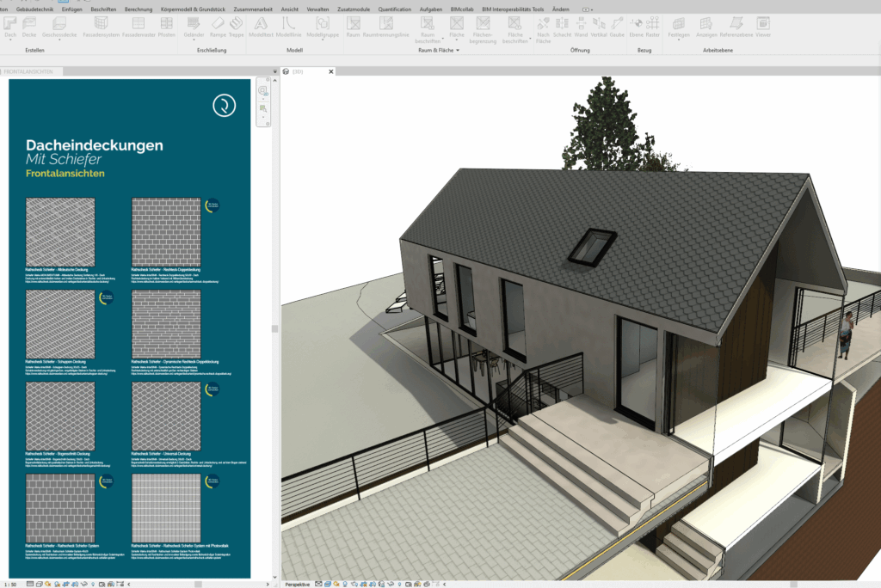Image resolution: width=881 pixels, height=588 pixels.
Task: Click the Gaube opening tool
Action: point(617,26)
